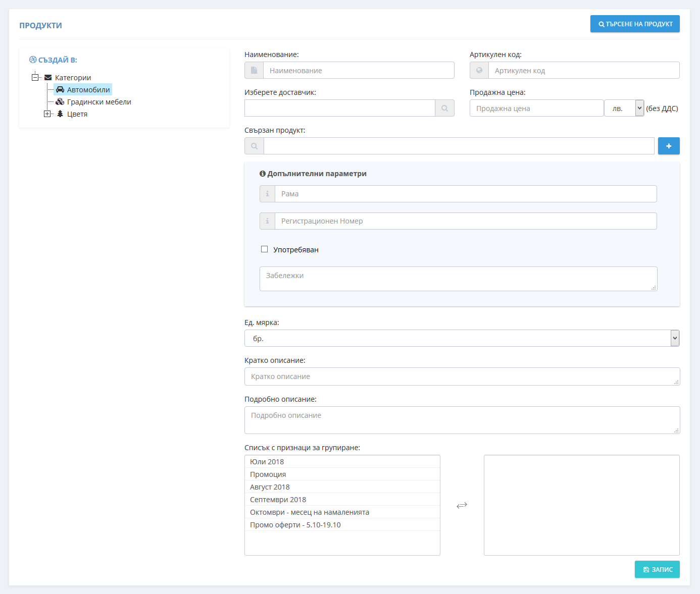
Task: Click into the Подробно описание textarea
Action: click(462, 420)
